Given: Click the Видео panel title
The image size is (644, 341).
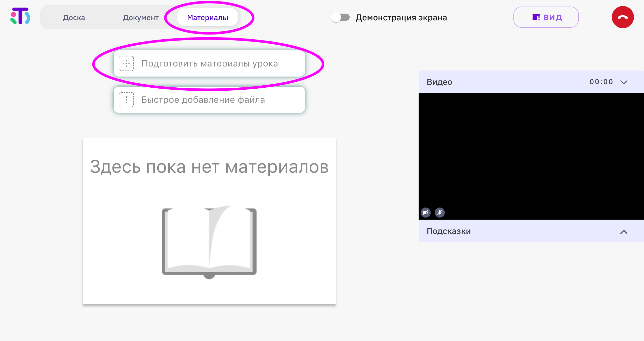Looking at the screenshot, I should click(x=439, y=82).
